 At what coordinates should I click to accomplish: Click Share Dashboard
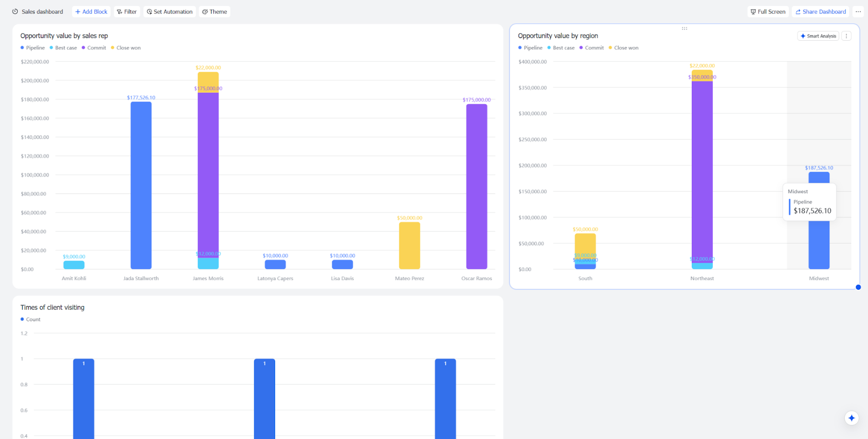pos(821,11)
